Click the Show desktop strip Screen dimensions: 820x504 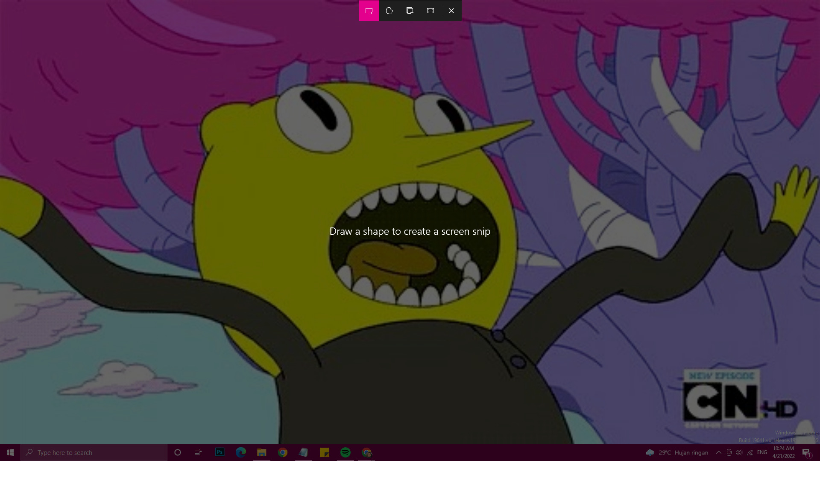(x=818, y=452)
